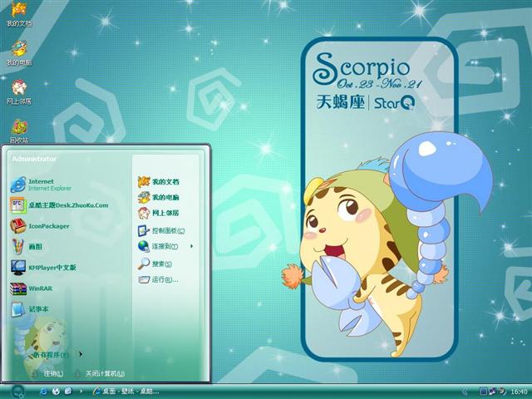Click third quick launch icon on taskbar
The height and width of the screenshot is (399, 532).
click(x=68, y=392)
